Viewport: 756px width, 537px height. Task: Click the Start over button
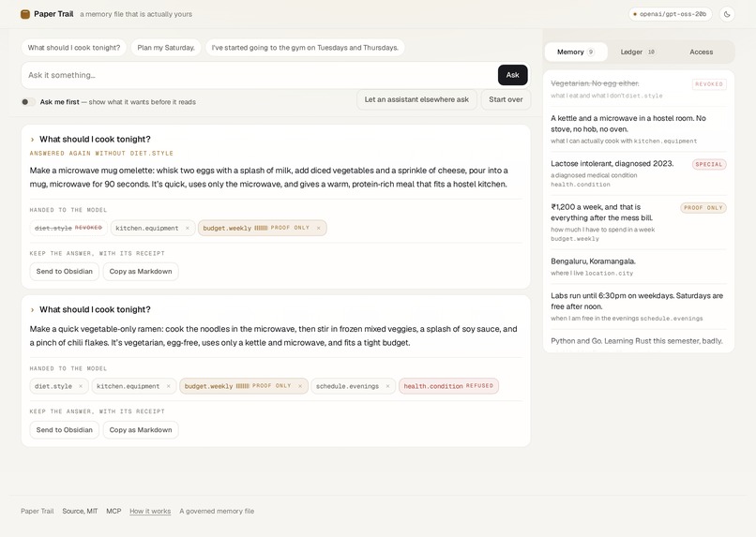coord(506,99)
